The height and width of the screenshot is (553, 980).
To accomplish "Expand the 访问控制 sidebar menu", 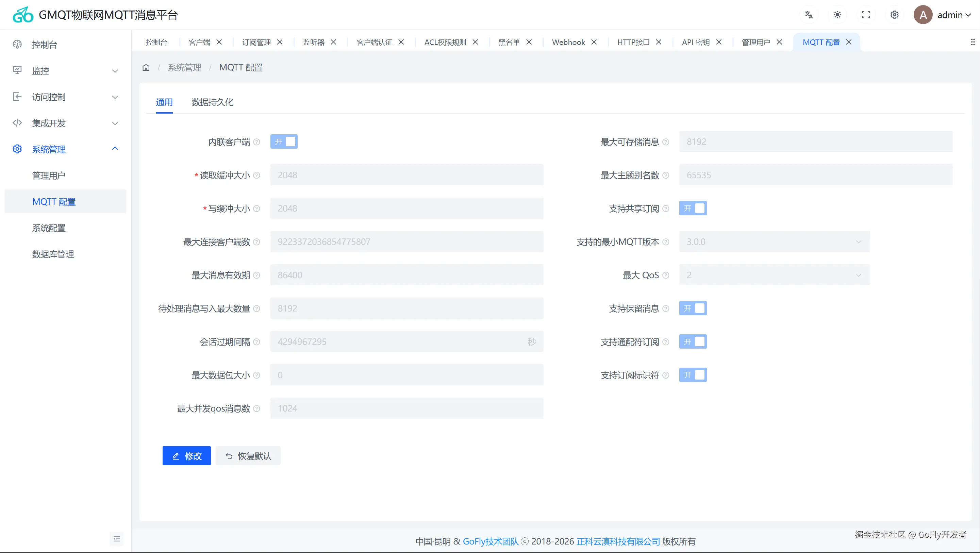I will coord(65,97).
